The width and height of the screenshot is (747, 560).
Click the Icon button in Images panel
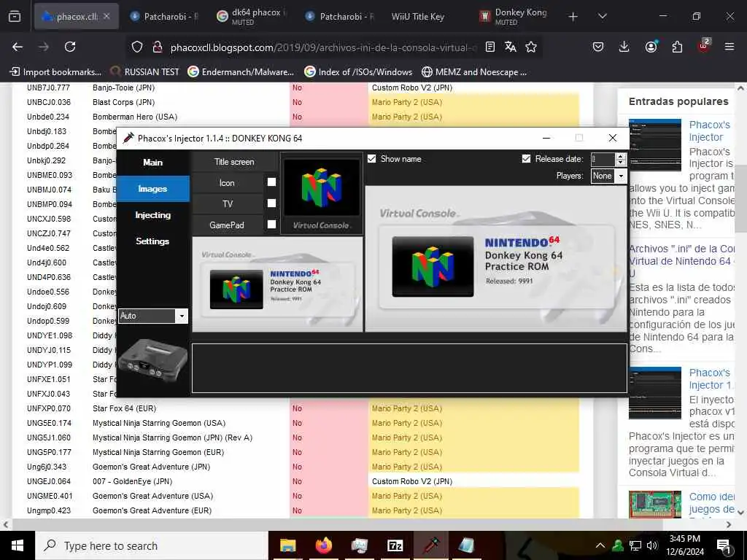tap(228, 183)
